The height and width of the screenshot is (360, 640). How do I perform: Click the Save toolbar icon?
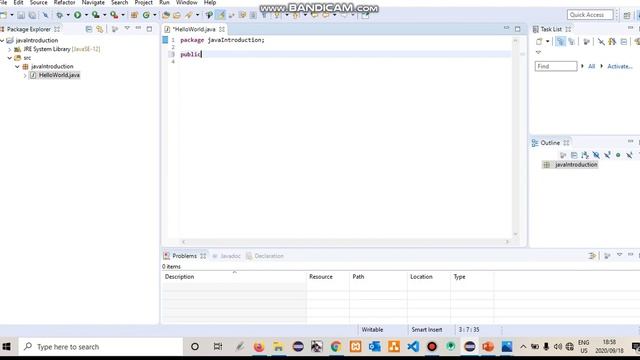click(21, 15)
